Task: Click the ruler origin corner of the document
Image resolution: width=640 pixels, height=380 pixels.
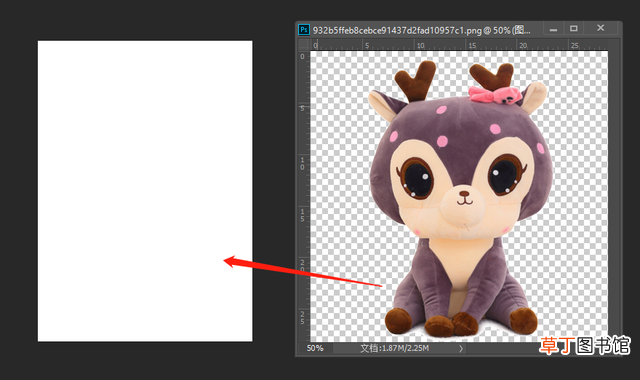Action: point(304,44)
